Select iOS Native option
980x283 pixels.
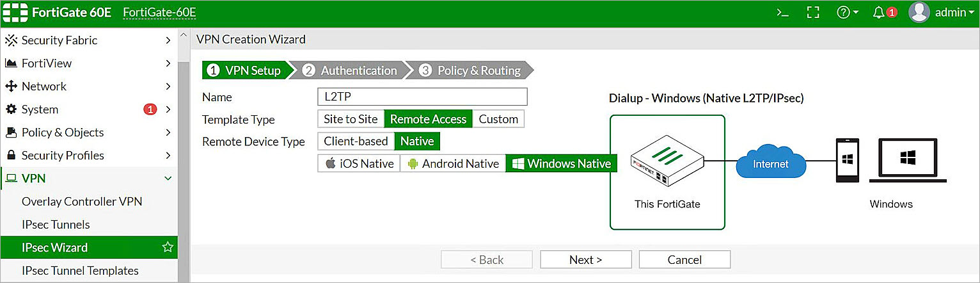[x=359, y=163]
